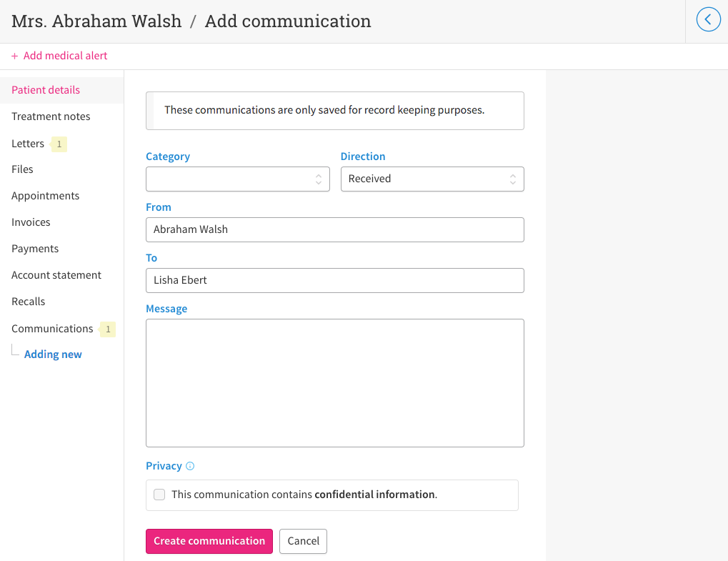Open the Communications section
The image size is (728, 561).
click(52, 329)
